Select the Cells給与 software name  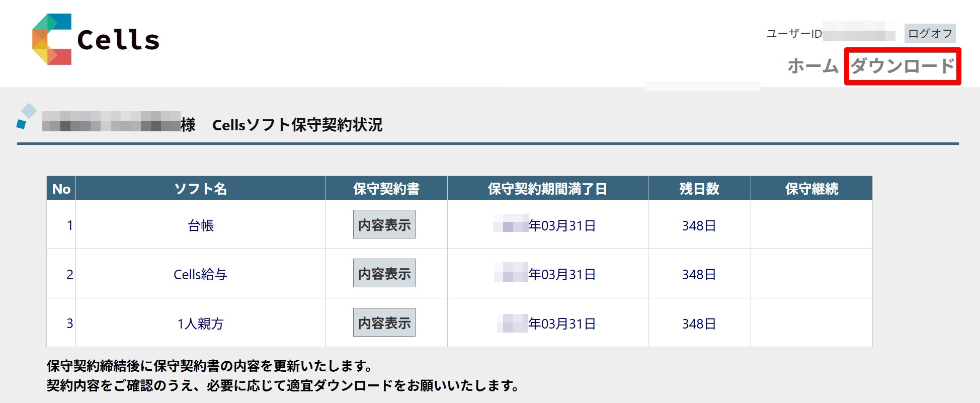click(200, 274)
